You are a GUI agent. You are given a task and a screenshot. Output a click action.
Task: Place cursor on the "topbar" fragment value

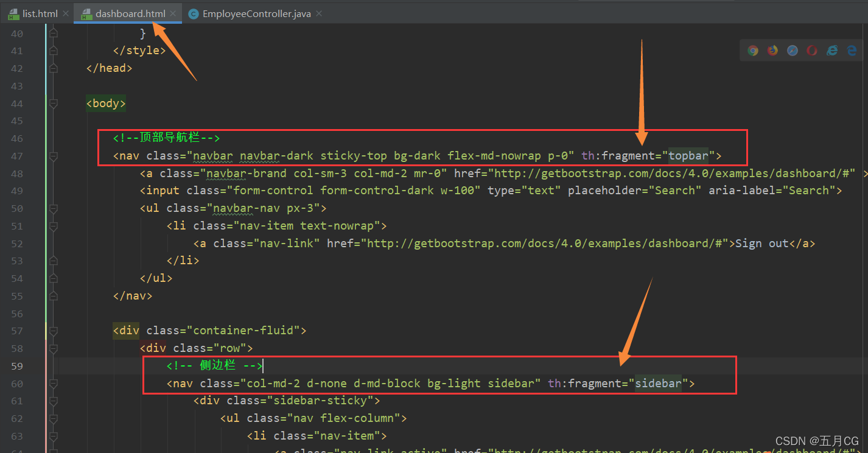688,156
